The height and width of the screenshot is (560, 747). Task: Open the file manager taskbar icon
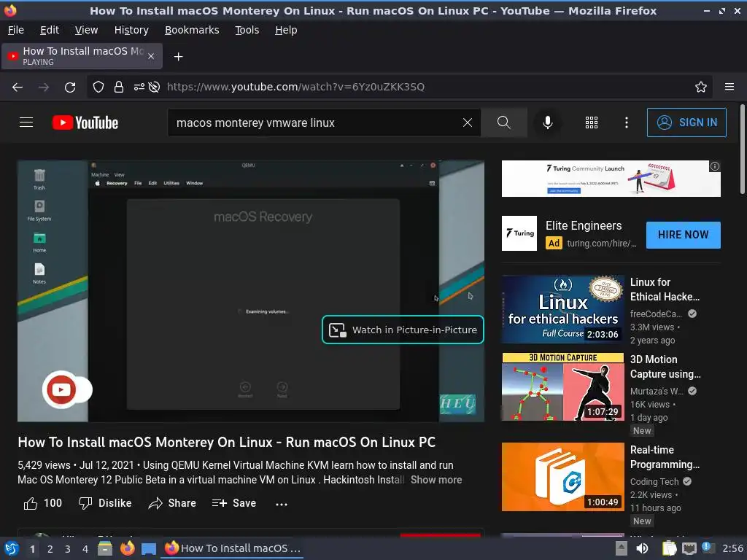coord(105,548)
